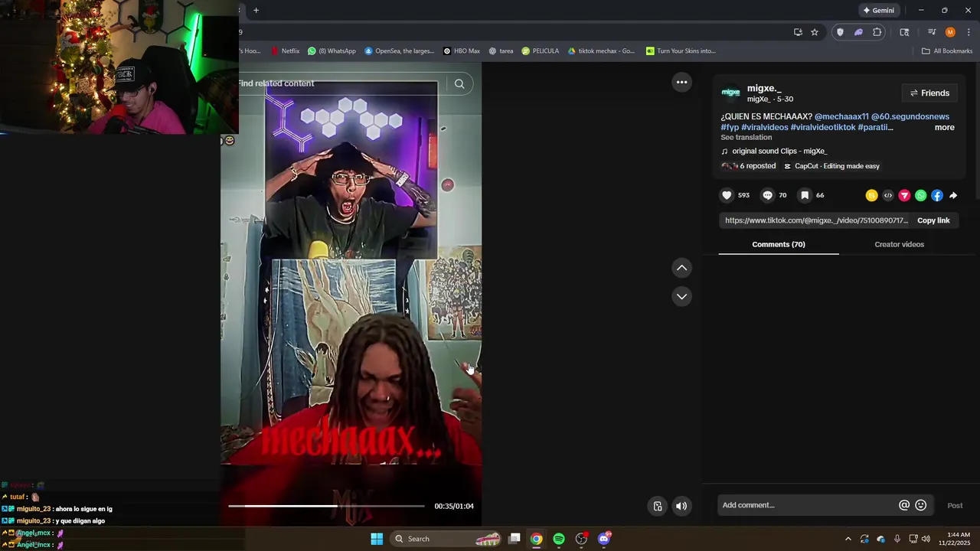Save video with the bookmark icon
Screen dimensions: 980x551
point(805,195)
